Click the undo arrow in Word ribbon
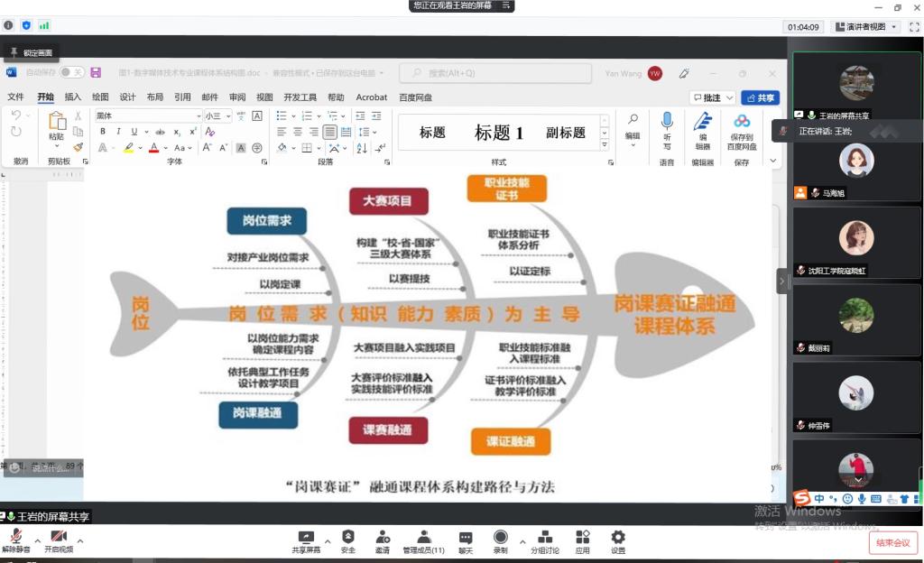The image size is (924, 563). 16,115
